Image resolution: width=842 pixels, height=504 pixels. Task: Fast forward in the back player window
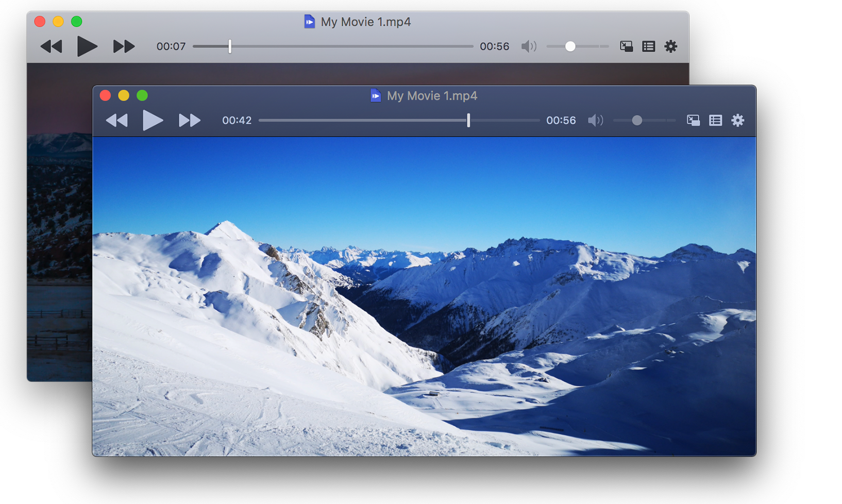124,46
